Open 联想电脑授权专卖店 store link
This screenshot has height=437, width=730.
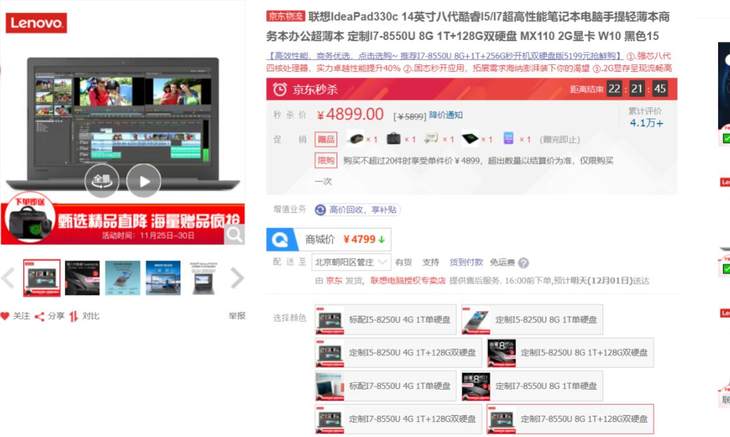pyautogui.click(x=408, y=281)
